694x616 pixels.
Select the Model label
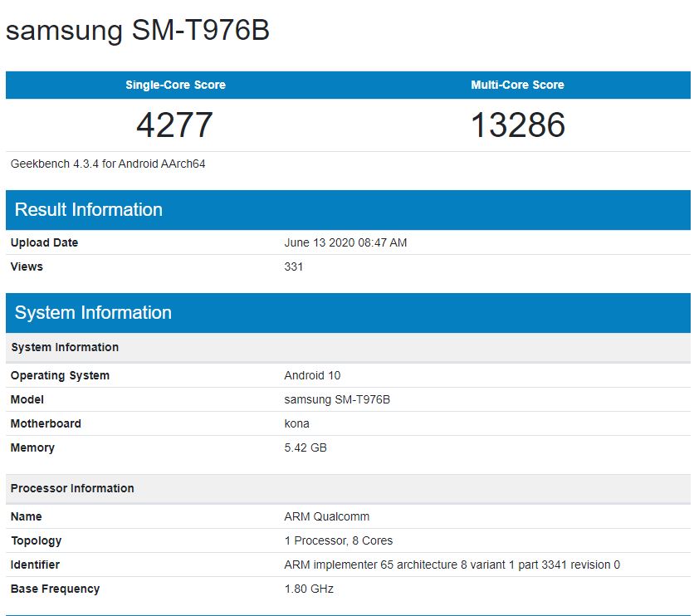point(27,399)
